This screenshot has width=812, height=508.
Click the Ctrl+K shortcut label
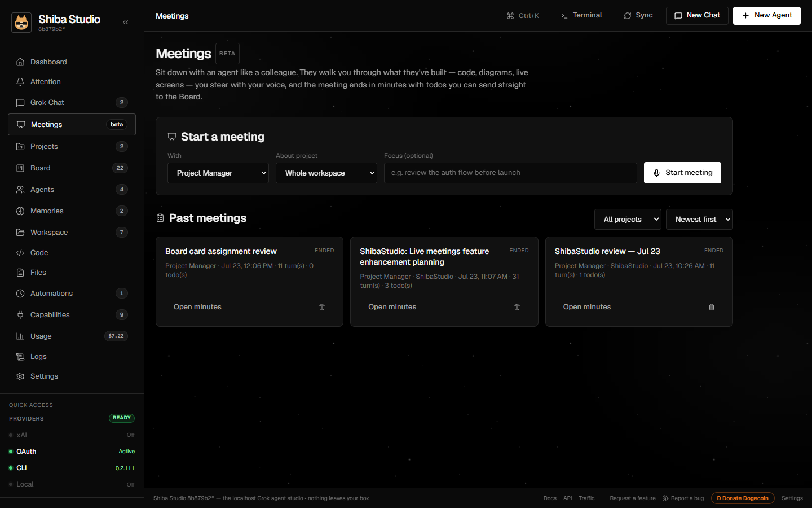pyautogui.click(x=529, y=16)
